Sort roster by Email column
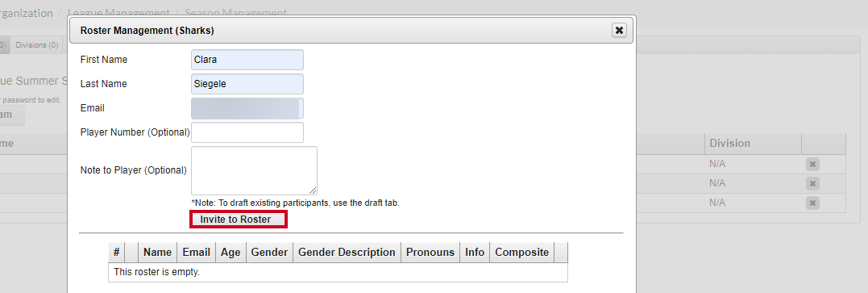This screenshot has width=868, height=293. click(x=196, y=252)
